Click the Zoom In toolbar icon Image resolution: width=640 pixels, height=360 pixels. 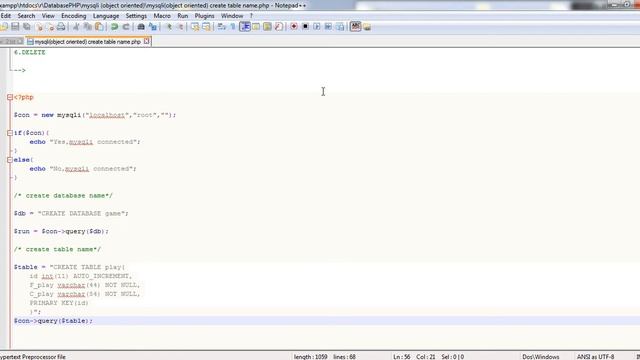click(x=169, y=27)
